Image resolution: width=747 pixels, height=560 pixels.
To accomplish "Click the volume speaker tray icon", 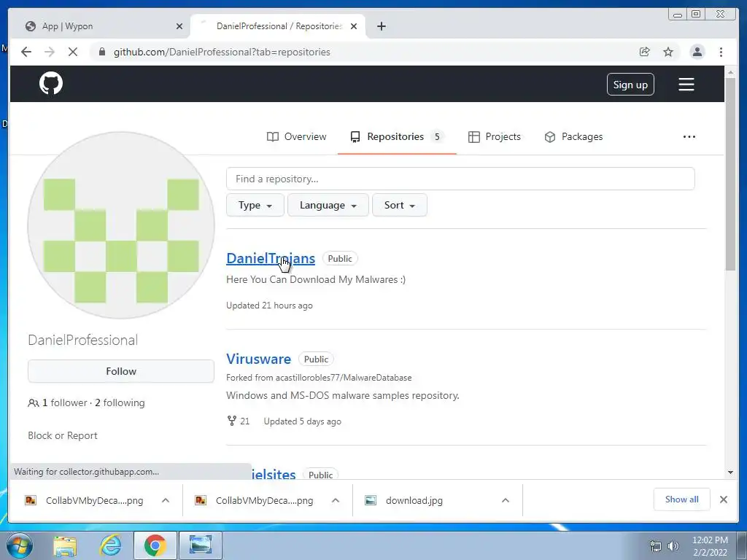I will click(673, 546).
